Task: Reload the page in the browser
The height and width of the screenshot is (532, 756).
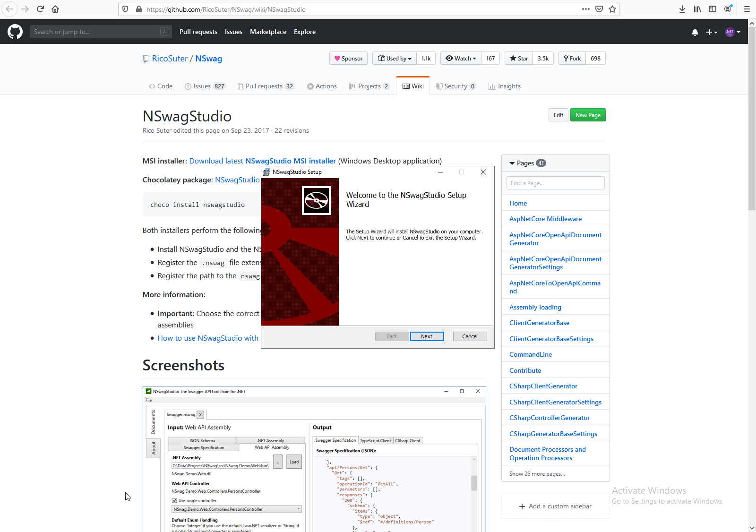Action: (41, 9)
